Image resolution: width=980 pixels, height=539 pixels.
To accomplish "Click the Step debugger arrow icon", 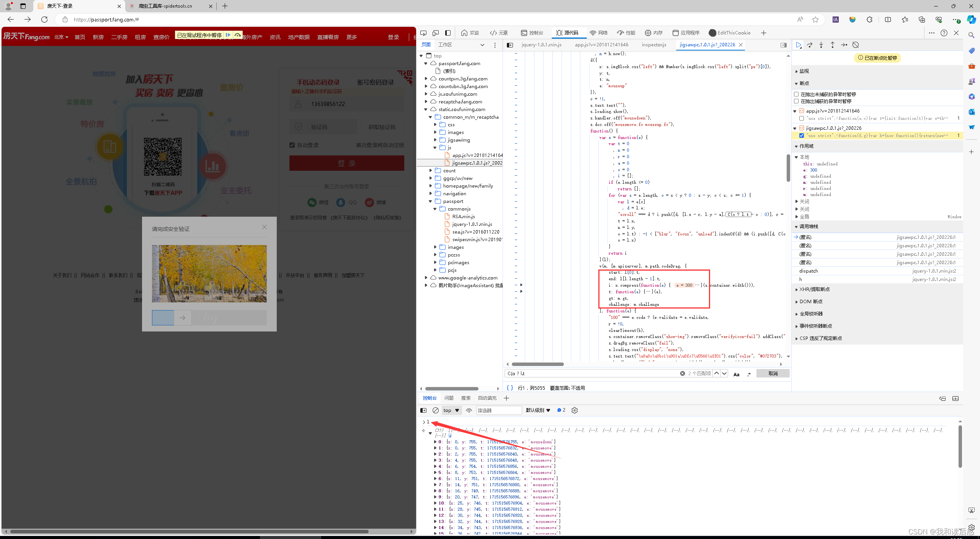I will click(x=844, y=45).
